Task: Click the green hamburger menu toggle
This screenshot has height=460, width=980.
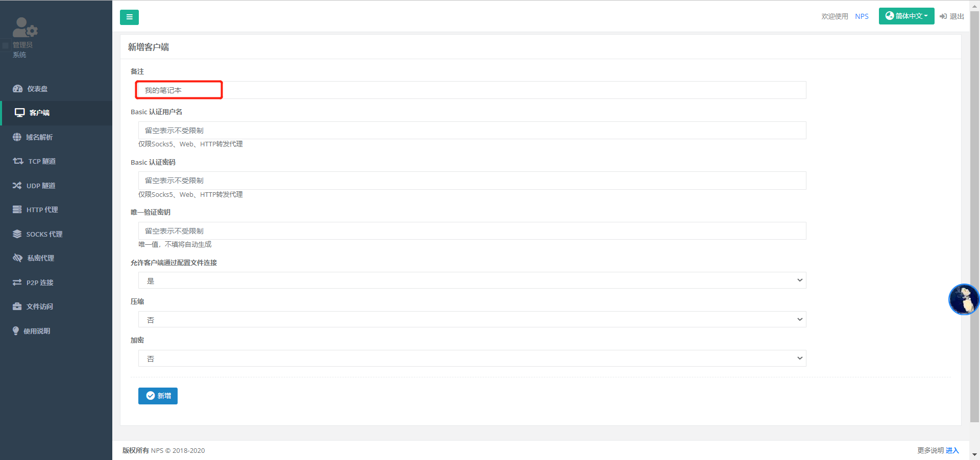Action: (129, 17)
